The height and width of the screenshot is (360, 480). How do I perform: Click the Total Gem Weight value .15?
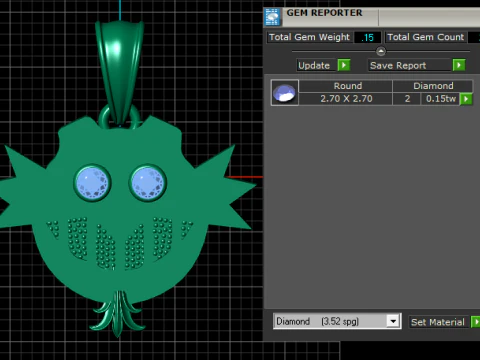coord(367,37)
